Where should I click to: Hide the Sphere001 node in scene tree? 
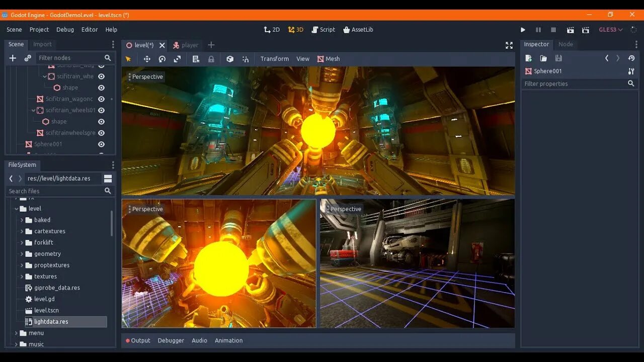[x=101, y=144]
